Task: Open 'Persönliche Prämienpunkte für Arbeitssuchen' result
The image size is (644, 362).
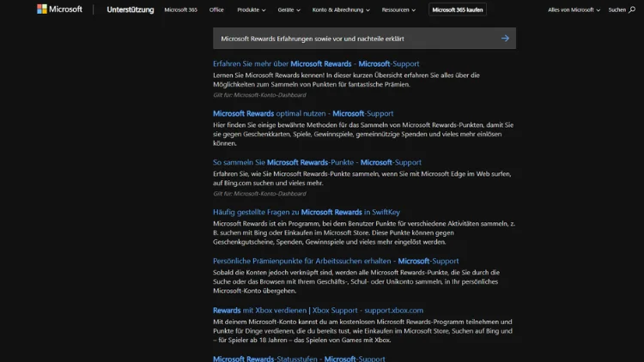Action: click(x=336, y=261)
